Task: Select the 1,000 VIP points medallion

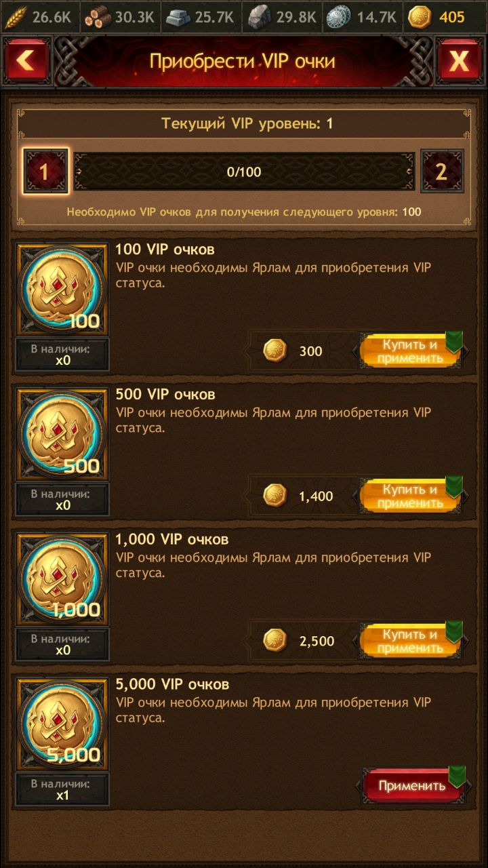Action: tap(62, 579)
